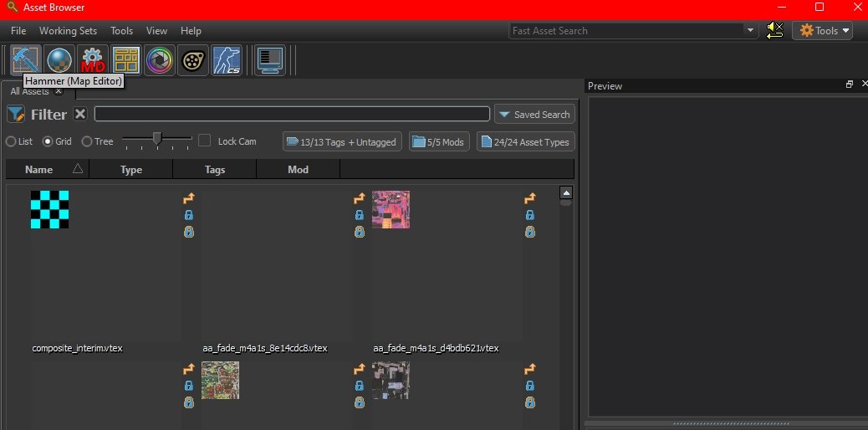Viewport: 868px width, 430px height.
Task: Expand the Fast Asset Search dropdown arrow
Action: pyautogui.click(x=749, y=31)
